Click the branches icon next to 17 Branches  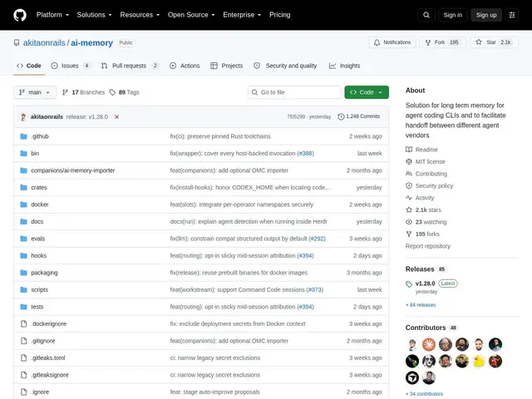pyautogui.click(x=65, y=92)
